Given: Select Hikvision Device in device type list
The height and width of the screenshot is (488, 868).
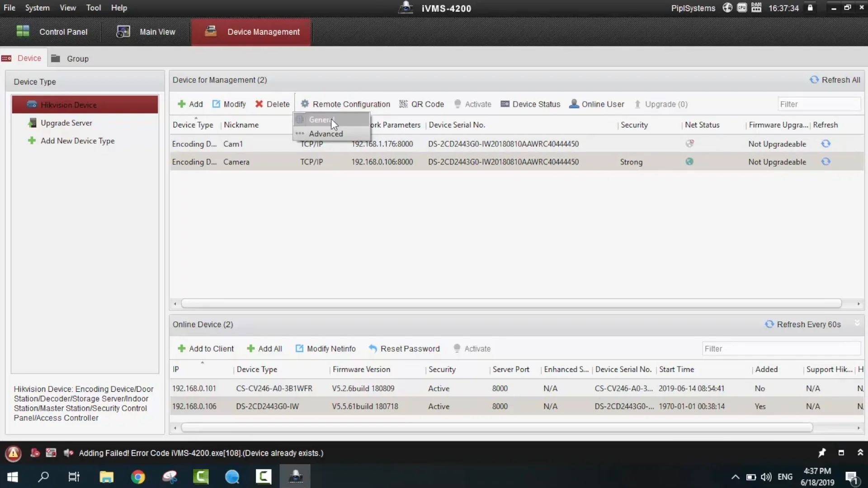Looking at the screenshot, I should tap(85, 104).
